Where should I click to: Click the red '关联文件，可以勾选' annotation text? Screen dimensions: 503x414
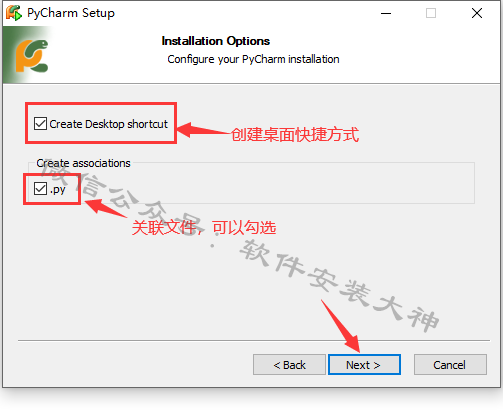[x=204, y=228]
